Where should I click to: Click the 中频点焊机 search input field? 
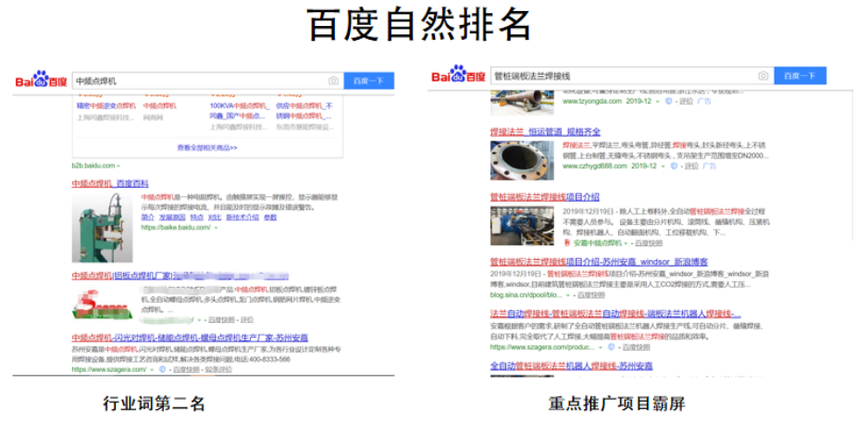point(207,81)
